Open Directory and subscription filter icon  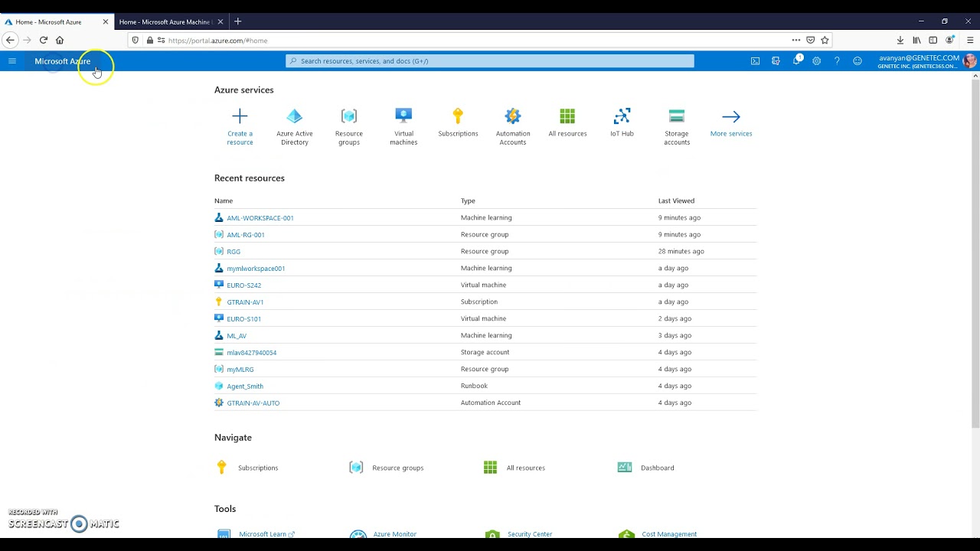tap(776, 61)
